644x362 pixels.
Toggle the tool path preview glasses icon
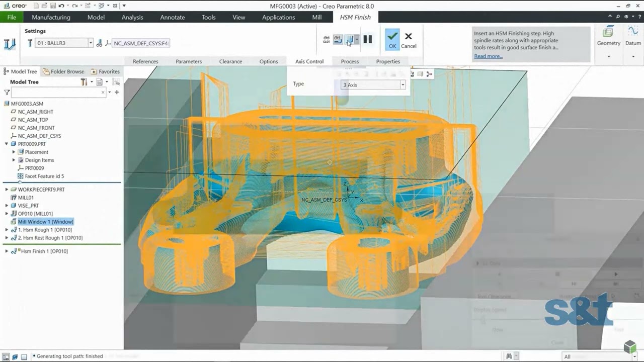click(x=338, y=39)
